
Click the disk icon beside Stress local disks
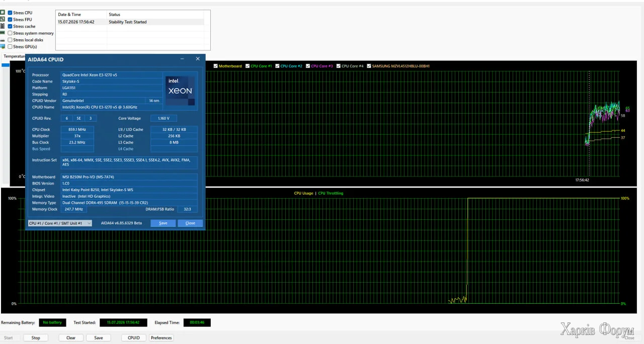(3, 40)
